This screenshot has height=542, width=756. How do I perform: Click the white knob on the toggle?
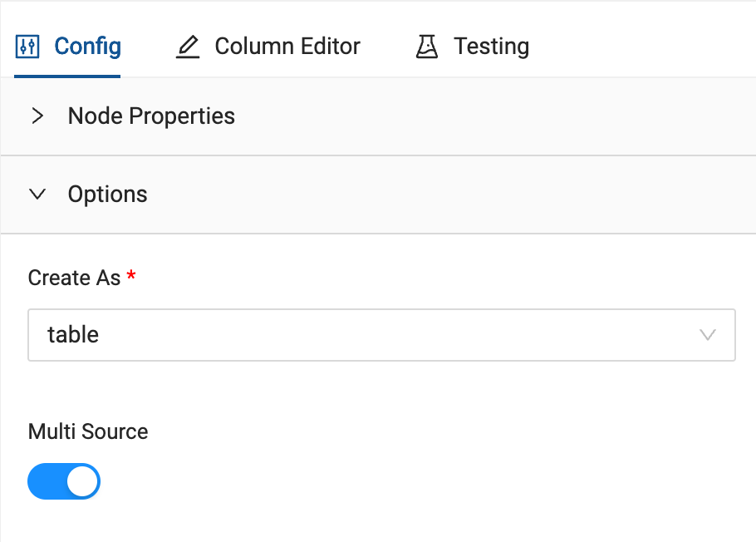[82, 481]
